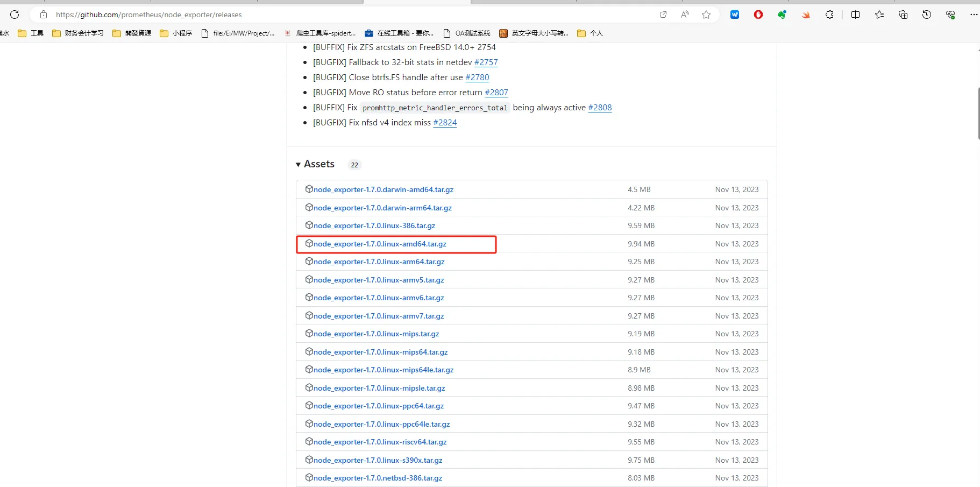Download node_exporter-1.7.0.linux-s390x.tar.gz
Viewport: 980px width, 487px height.
(378, 460)
